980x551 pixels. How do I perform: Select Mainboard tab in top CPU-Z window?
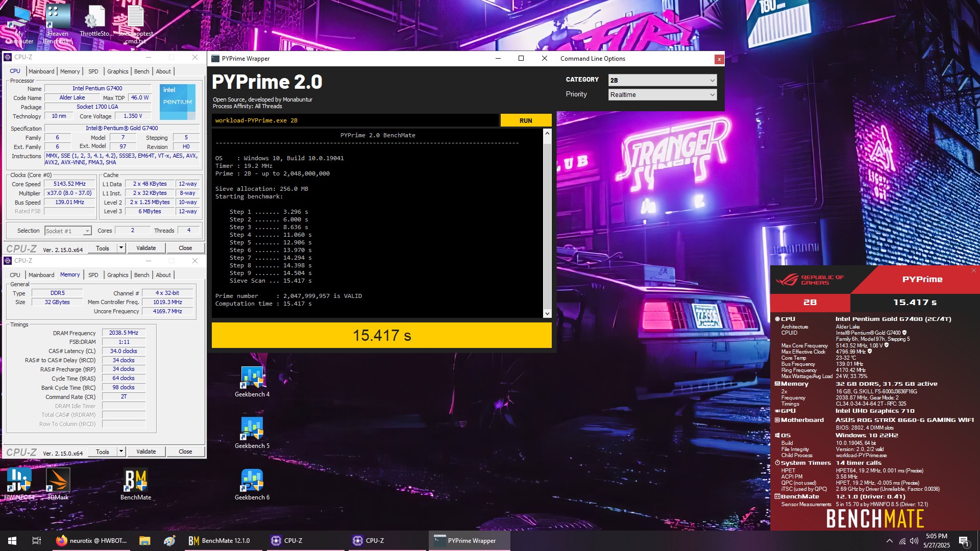pyautogui.click(x=41, y=71)
